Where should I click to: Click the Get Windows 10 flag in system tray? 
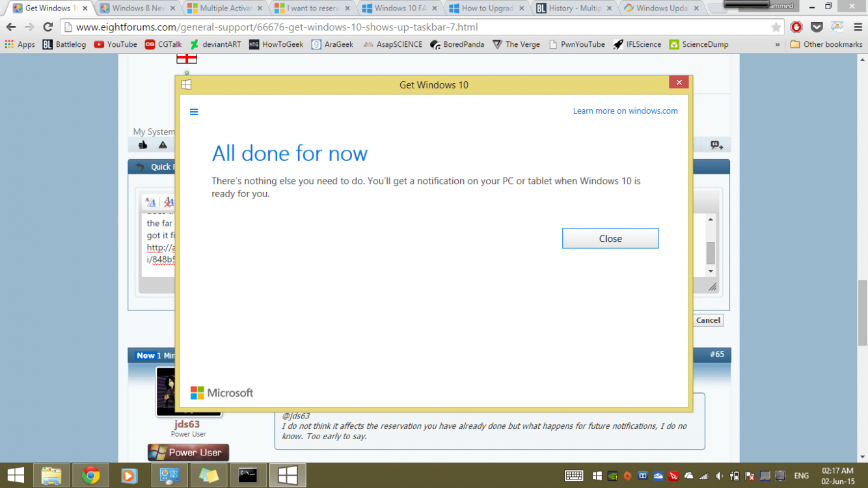tap(598, 476)
